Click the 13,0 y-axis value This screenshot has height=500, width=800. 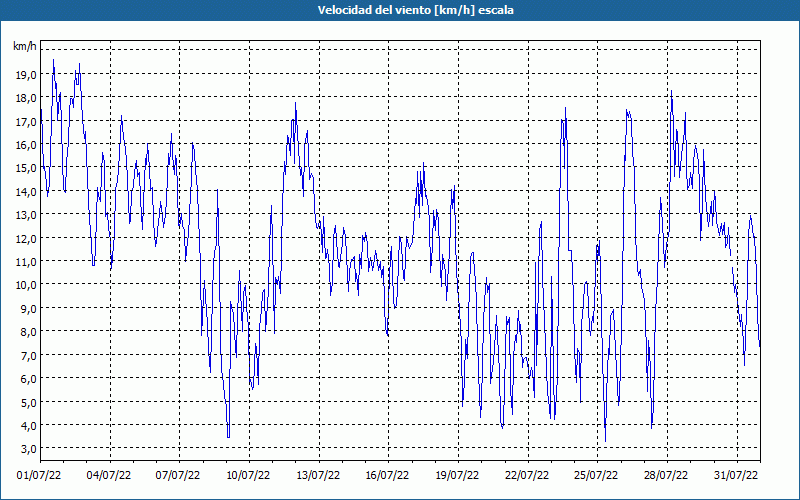pos(26,215)
